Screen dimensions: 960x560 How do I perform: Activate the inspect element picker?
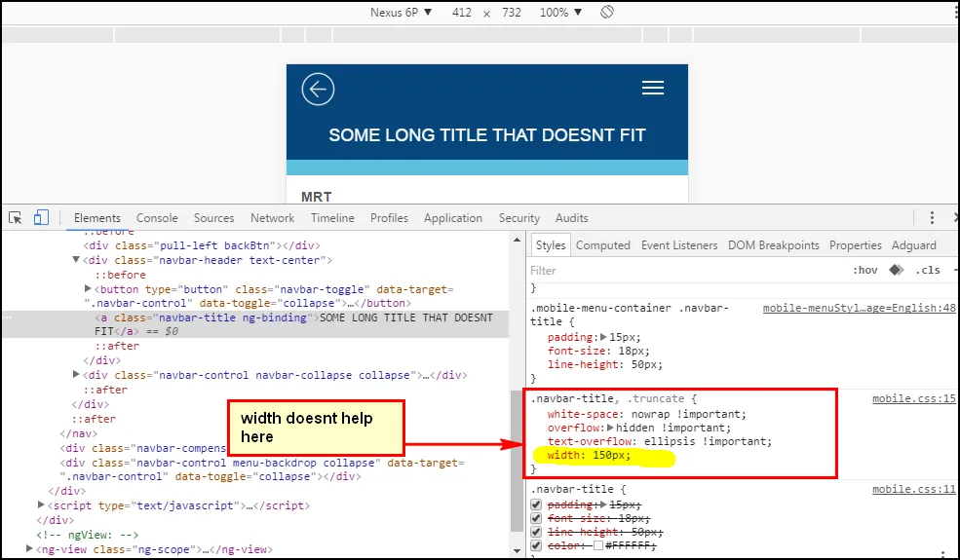pos(16,218)
